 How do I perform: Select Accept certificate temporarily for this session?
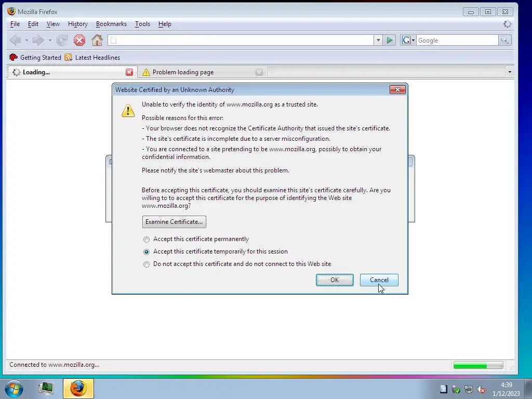pos(216,252)
